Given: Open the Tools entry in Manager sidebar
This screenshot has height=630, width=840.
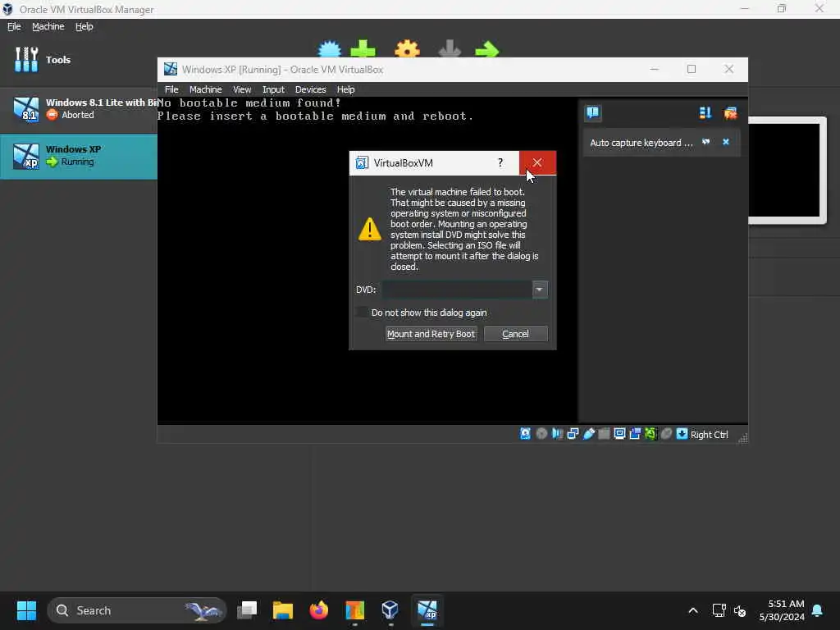Looking at the screenshot, I should (79, 59).
